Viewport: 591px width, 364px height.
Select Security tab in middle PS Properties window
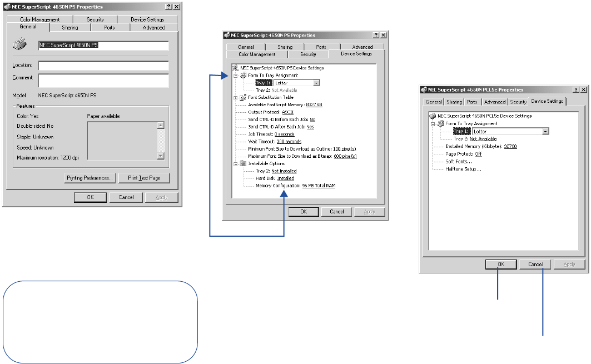[309, 54]
